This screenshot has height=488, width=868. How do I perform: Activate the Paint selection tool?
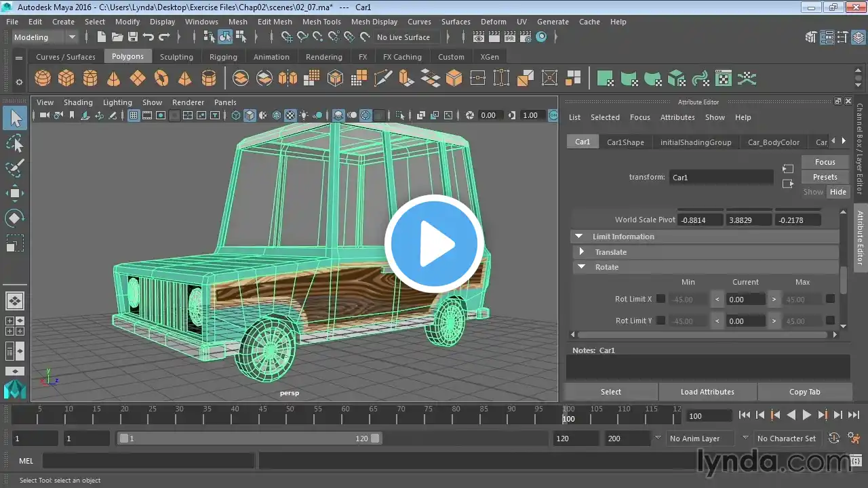pos(15,168)
